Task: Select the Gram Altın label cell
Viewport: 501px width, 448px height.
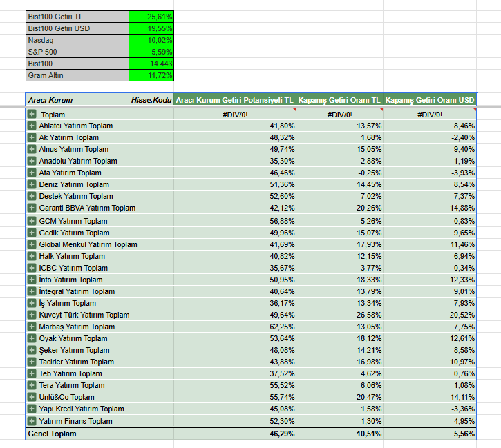Action: (77, 75)
